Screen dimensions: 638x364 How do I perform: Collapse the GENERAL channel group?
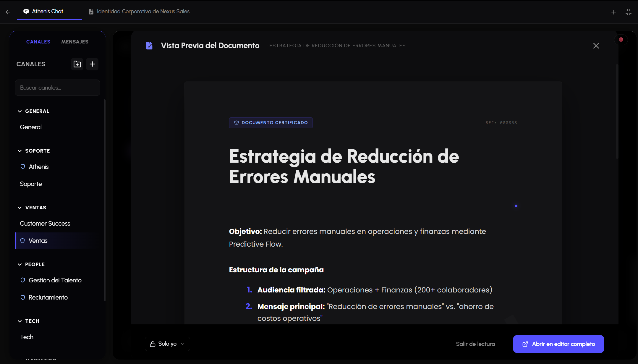point(20,111)
